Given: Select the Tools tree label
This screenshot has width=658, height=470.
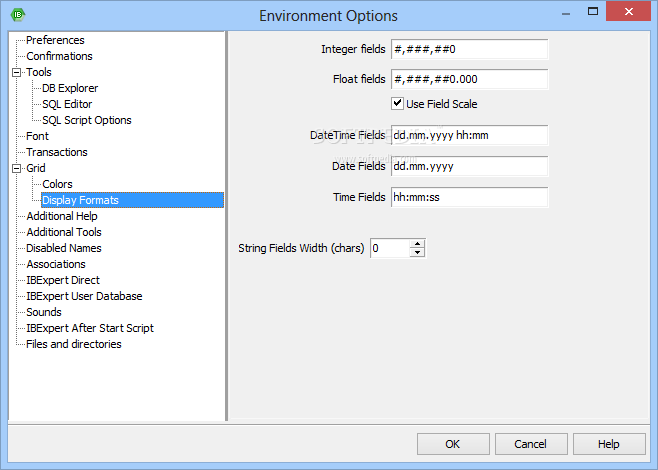Looking at the screenshot, I should (x=39, y=72).
